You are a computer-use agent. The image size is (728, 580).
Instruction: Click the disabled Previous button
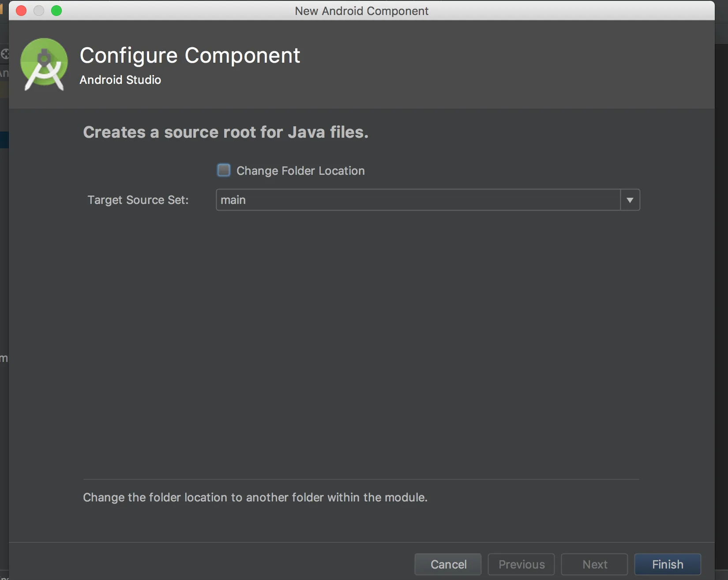coord(521,564)
